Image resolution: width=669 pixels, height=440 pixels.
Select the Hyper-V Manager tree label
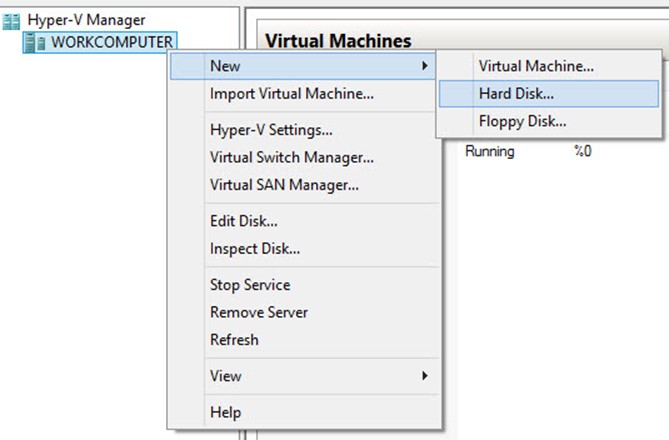[x=86, y=20]
